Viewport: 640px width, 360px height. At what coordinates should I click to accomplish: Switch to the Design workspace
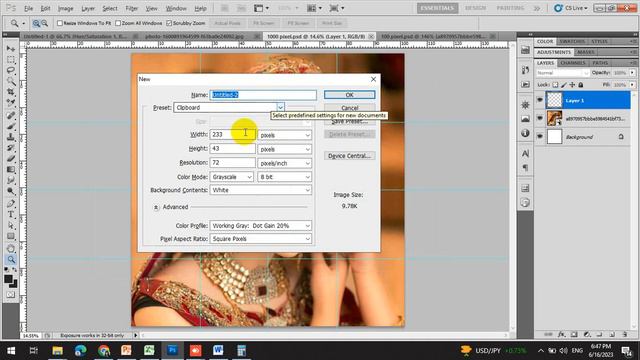pos(476,8)
